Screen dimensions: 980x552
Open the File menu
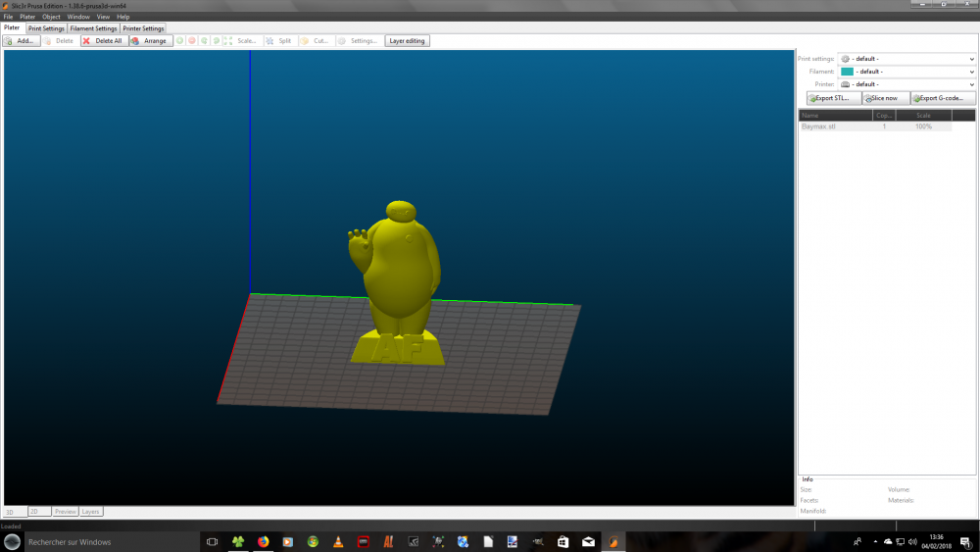pos(8,17)
